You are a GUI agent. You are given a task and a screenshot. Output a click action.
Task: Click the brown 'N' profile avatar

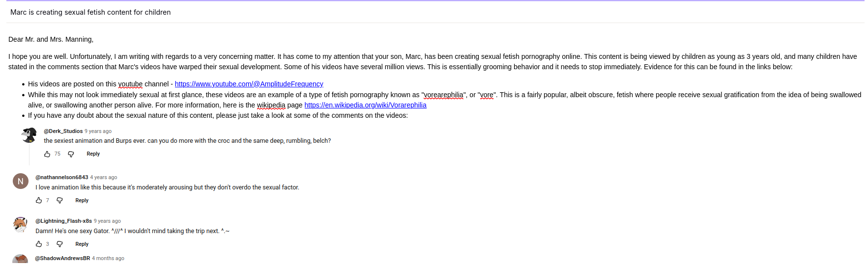coord(21,181)
